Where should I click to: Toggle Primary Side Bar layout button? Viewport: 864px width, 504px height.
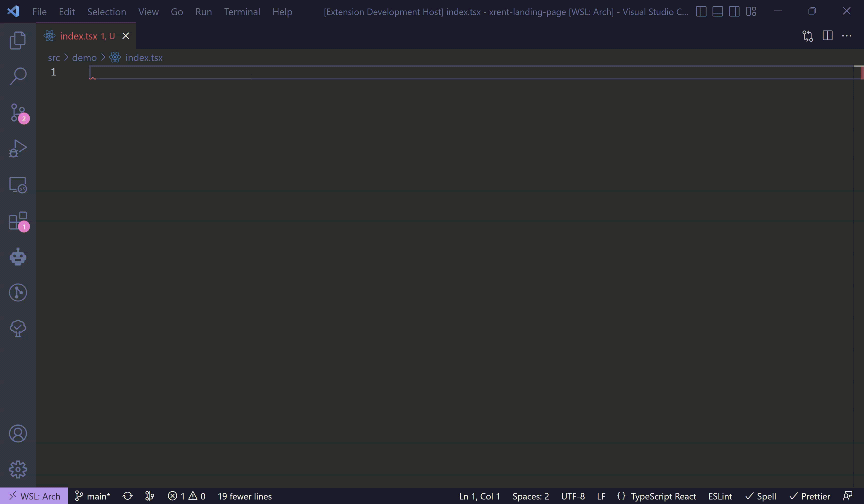701,12
